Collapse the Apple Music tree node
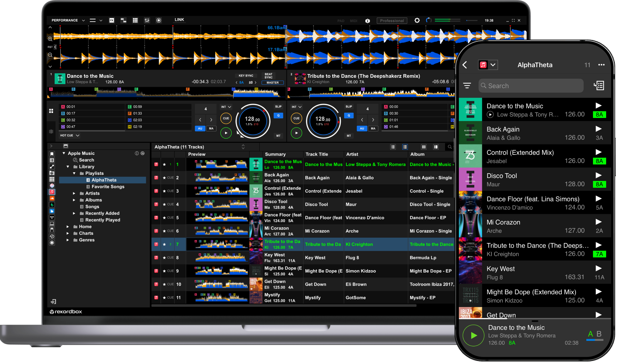Image resolution: width=644 pixels, height=362 pixels. [x=64, y=153]
